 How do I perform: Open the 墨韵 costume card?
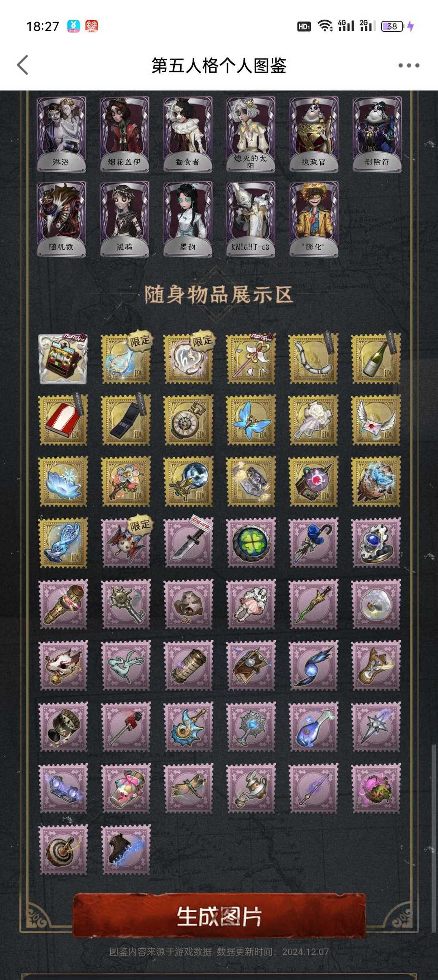(x=188, y=219)
